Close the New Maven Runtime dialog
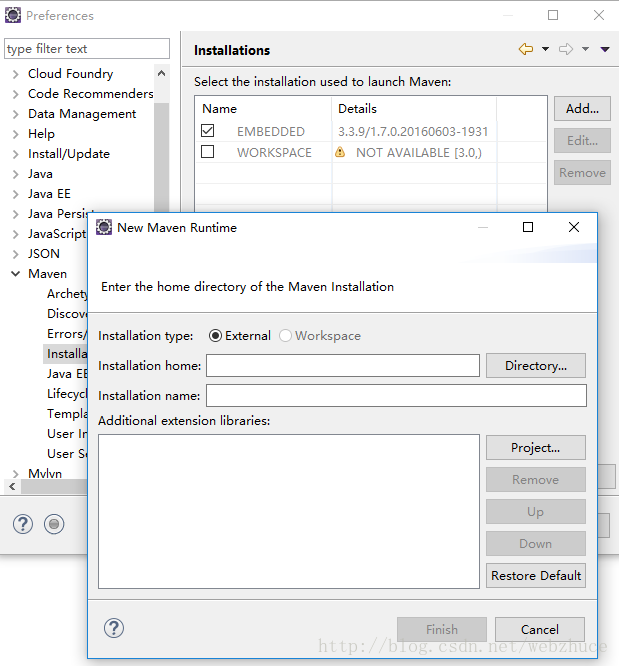The height and width of the screenshot is (666, 619). 574,227
